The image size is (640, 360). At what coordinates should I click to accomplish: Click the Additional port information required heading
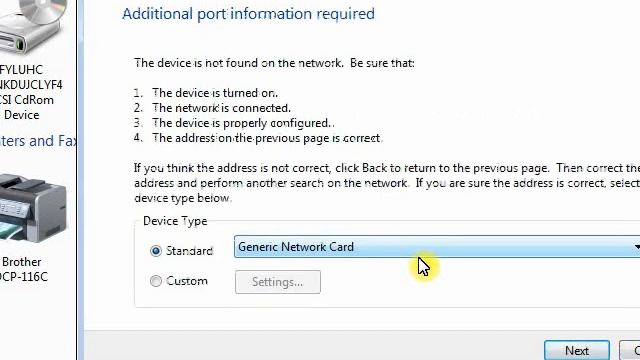[x=248, y=13]
